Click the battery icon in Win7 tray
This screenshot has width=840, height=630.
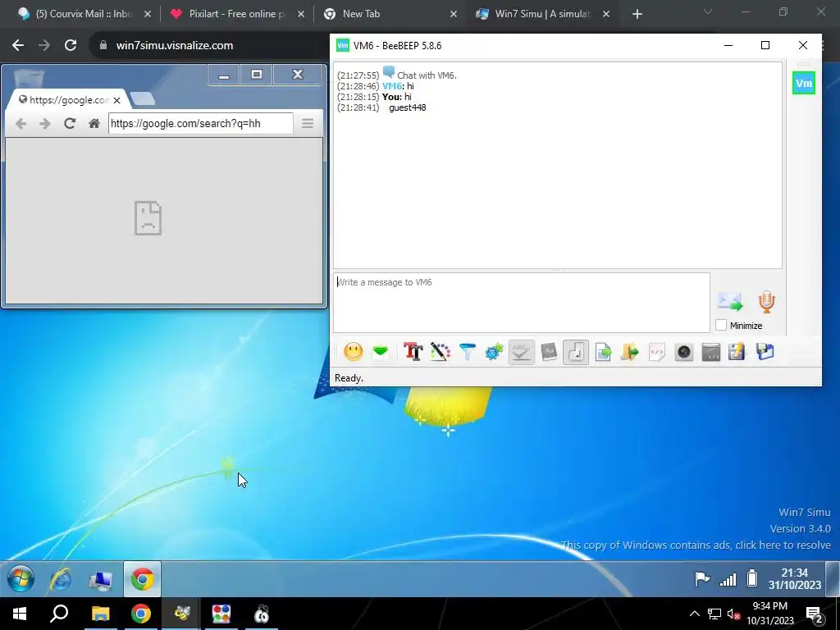coord(752,579)
